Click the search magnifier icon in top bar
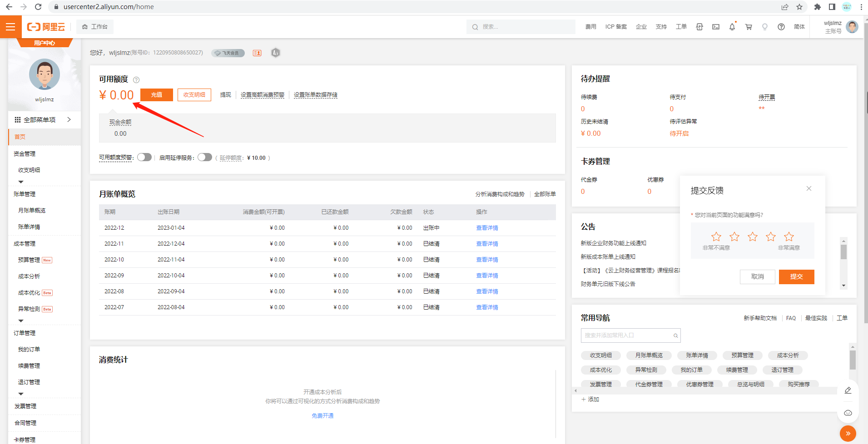Image resolution: width=868 pixels, height=444 pixels. pyautogui.click(x=475, y=27)
